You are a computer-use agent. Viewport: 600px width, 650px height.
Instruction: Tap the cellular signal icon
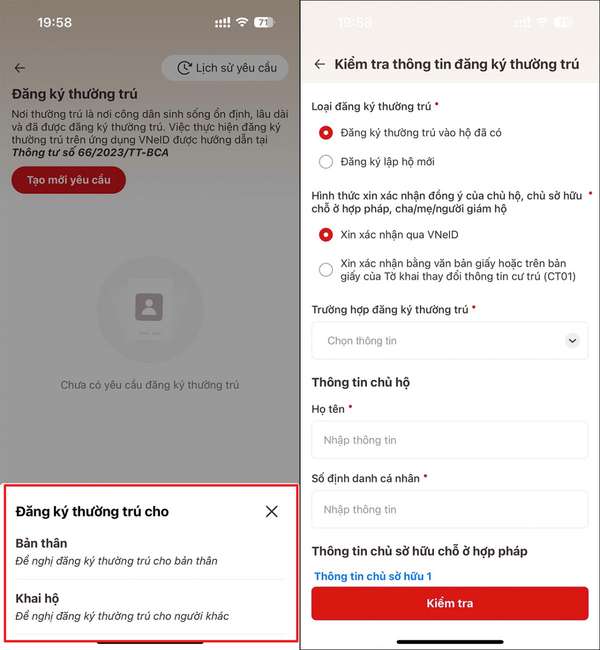[x=223, y=22]
